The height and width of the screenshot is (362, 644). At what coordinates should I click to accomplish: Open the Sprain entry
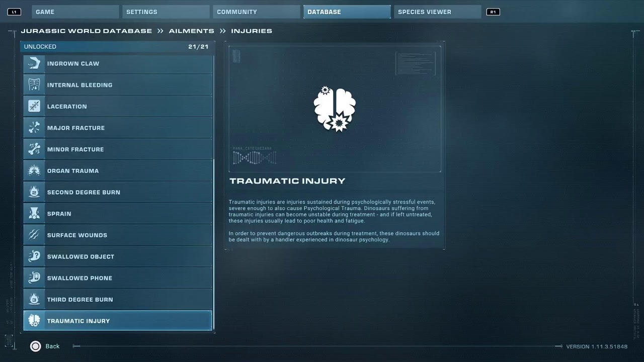click(118, 214)
